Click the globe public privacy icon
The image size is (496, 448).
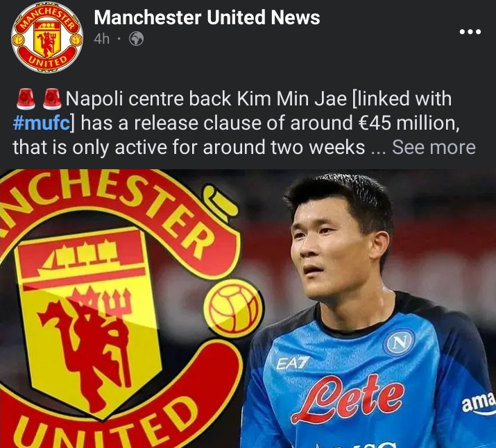click(137, 40)
